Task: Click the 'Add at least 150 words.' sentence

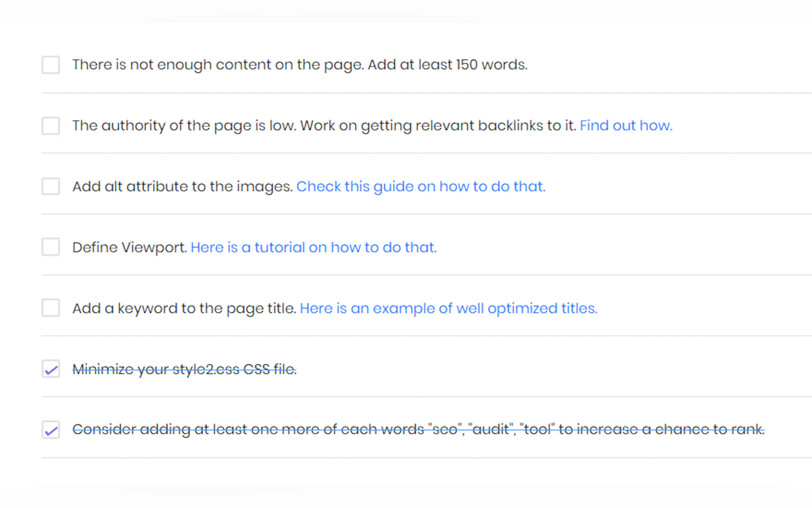Action: [448, 65]
